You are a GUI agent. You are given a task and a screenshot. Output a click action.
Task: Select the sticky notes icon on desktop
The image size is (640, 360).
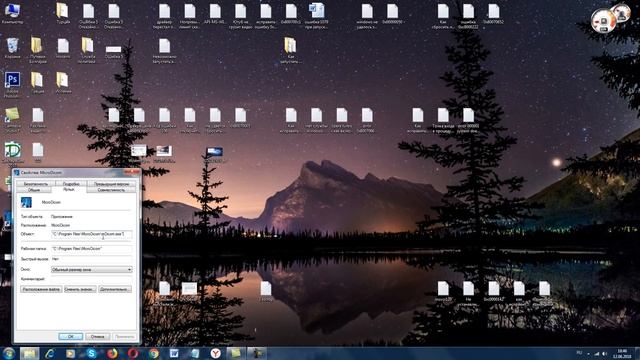click(x=12, y=119)
